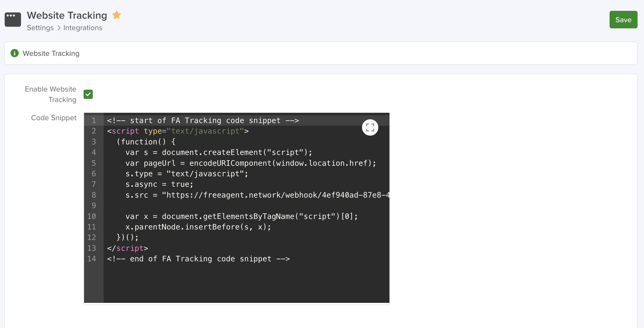Click the Website Tracking page title
Screen dimensions: 644x328
click(x=67, y=15)
